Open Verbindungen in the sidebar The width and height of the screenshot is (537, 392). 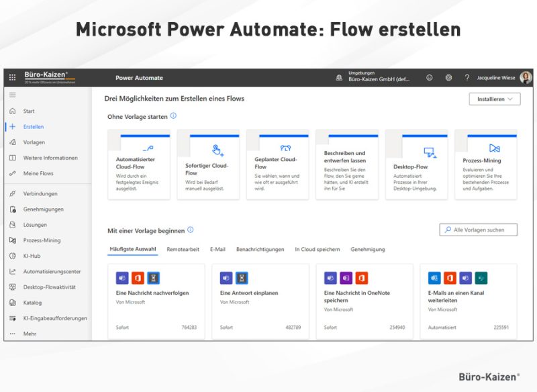(x=39, y=193)
